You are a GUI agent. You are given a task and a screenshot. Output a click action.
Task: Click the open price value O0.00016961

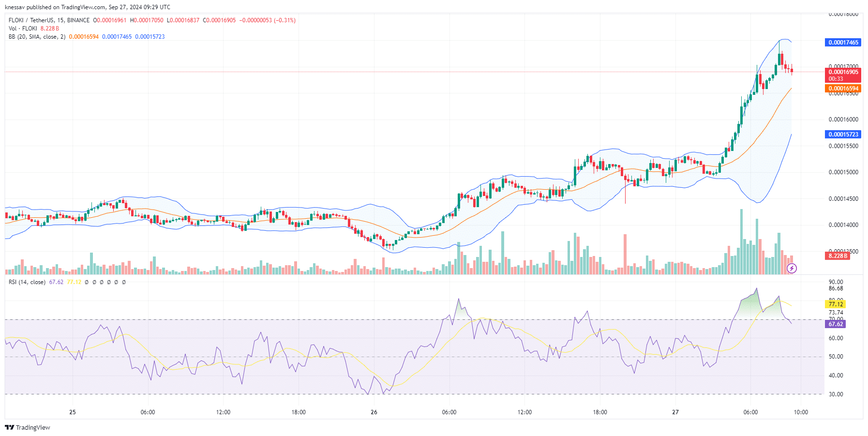tap(110, 20)
